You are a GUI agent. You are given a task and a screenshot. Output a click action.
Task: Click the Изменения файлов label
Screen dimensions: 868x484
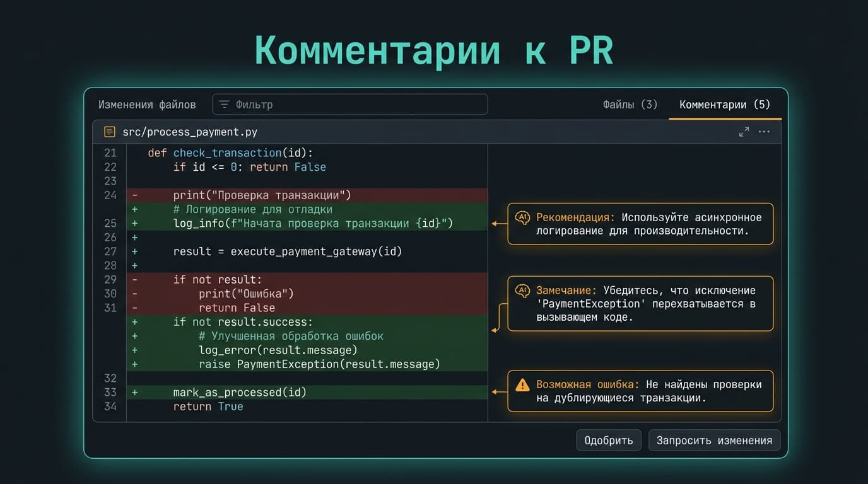[x=147, y=105]
